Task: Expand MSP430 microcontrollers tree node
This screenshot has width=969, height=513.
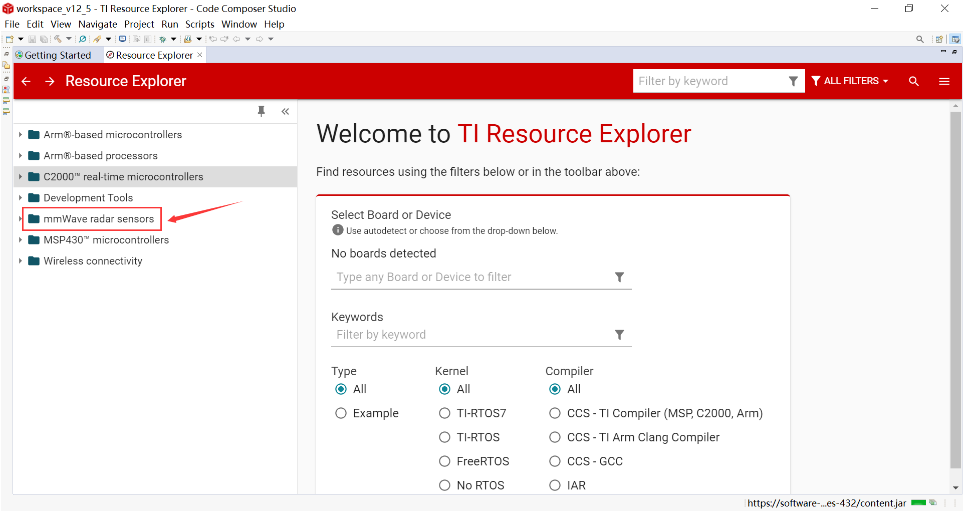Action: [20, 240]
